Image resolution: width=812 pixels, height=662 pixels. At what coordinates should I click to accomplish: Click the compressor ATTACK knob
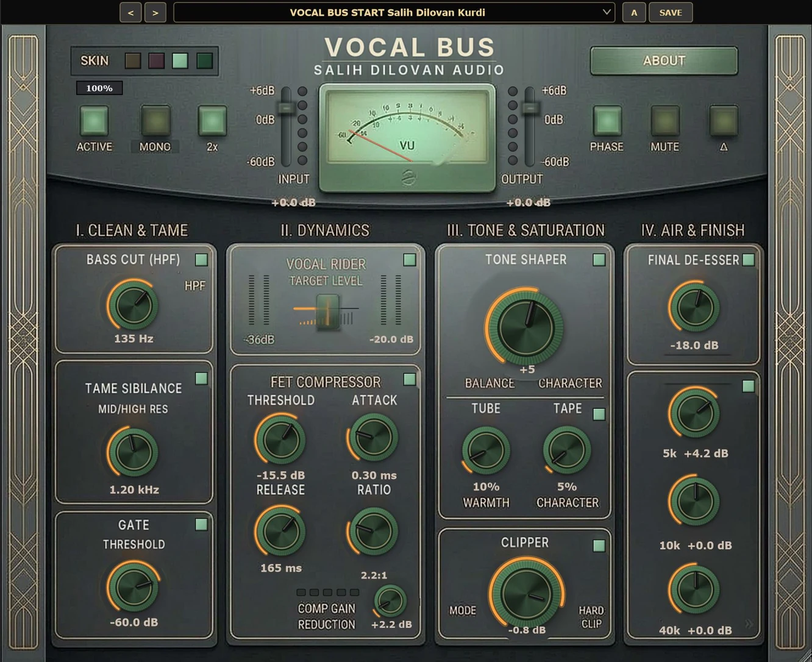click(373, 438)
